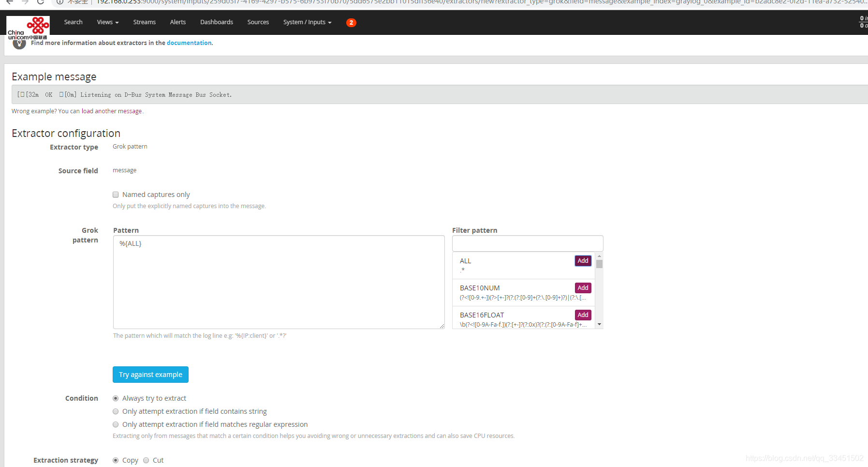Viewport: 868px width, 467px height.
Task: Switch to the Streams section
Action: [144, 22]
